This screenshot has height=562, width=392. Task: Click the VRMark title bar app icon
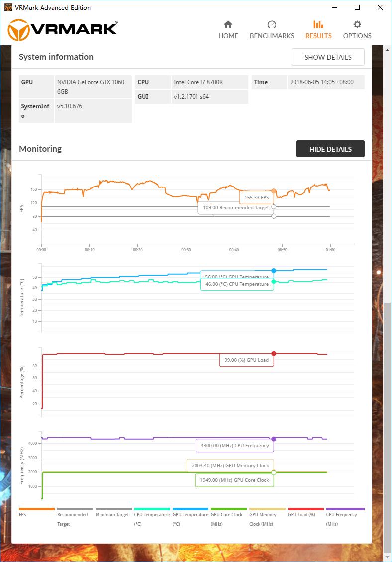click(8, 7)
